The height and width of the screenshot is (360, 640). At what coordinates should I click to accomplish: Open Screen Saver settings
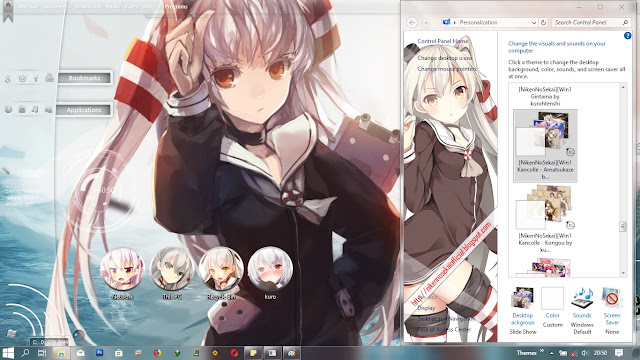(612, 311)
